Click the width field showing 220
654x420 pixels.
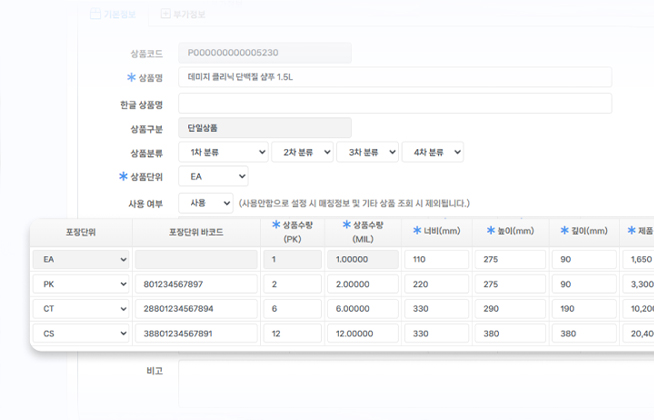click(437, 284)
